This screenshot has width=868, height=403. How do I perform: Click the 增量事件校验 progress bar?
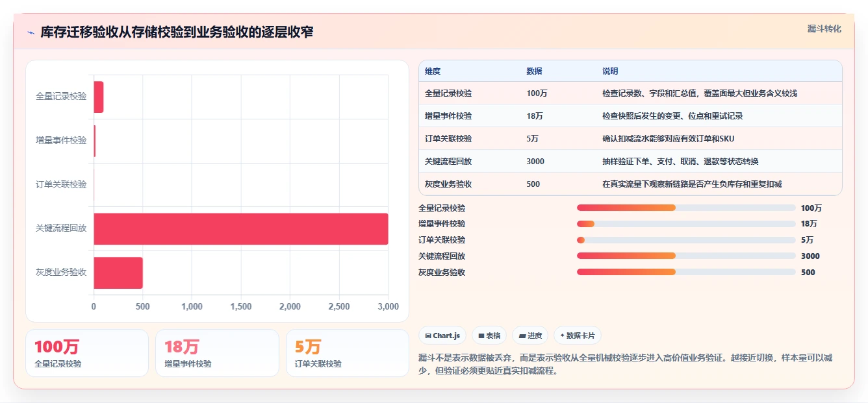coord(686,224)
